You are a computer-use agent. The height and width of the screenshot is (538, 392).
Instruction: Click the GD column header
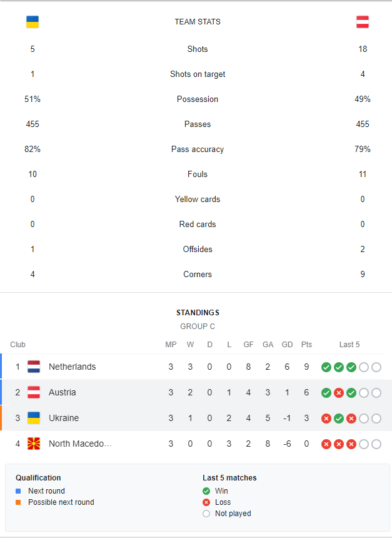pyautogui.click(x=287, y=345)
